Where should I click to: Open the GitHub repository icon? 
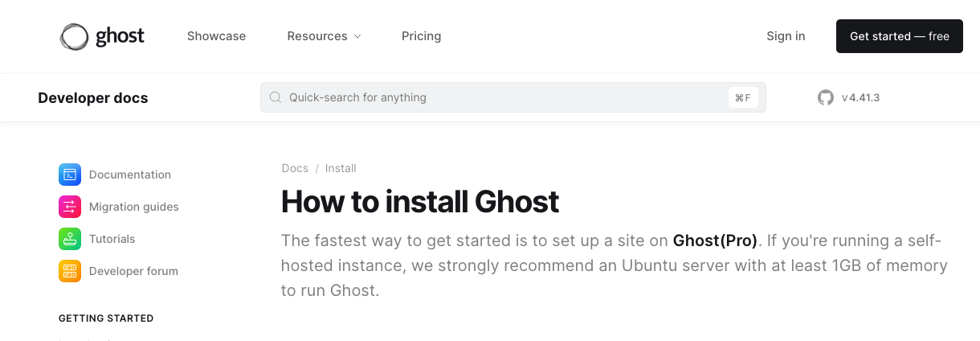point(826,98)
